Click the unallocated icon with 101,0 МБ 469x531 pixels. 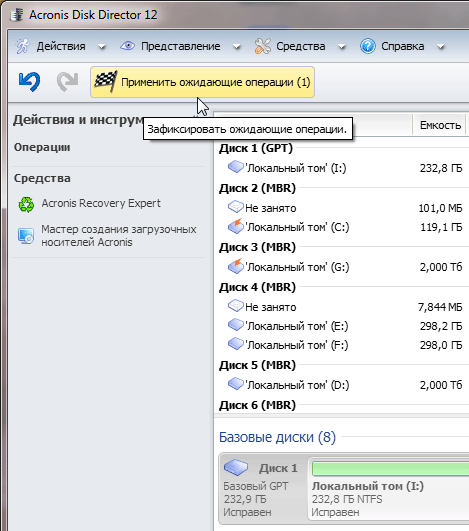tap(236, 207)
